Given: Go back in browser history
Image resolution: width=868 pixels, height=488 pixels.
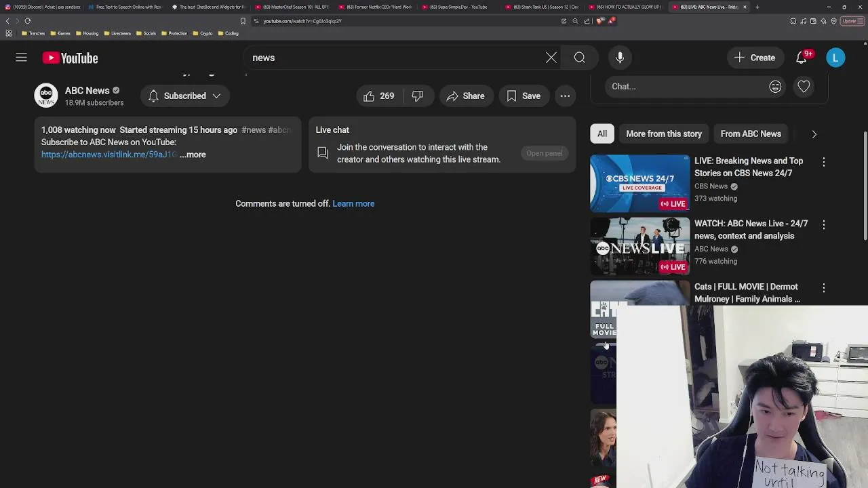Looking at the screenshot, I should point(7,21).
